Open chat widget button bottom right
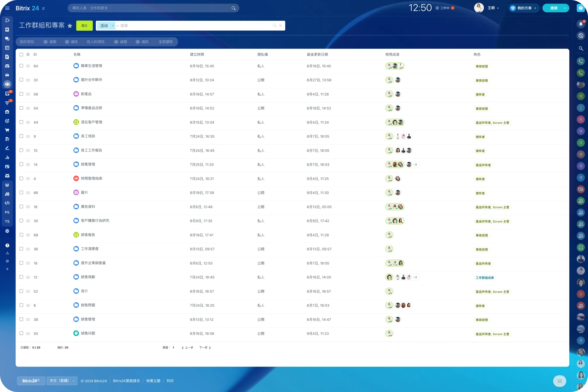This screenshot has width=588, height=392. [560, 381]
